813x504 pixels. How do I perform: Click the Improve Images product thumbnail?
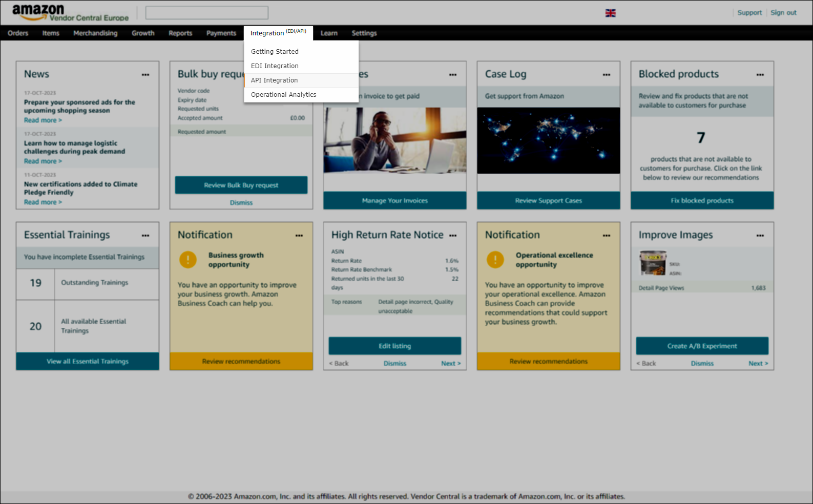[x=653, y=263]
